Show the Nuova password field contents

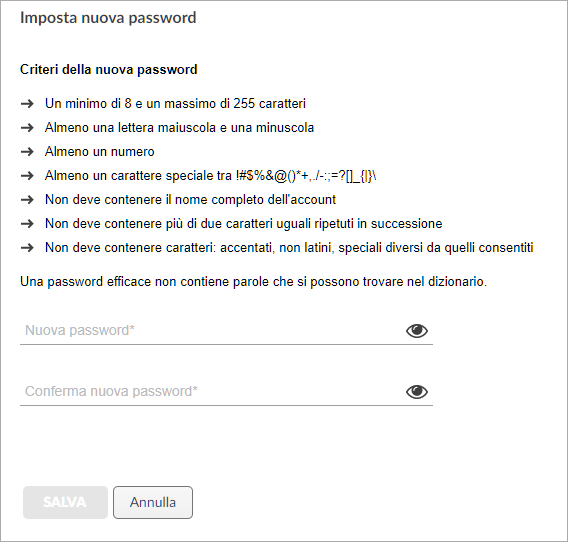[417, 330]
